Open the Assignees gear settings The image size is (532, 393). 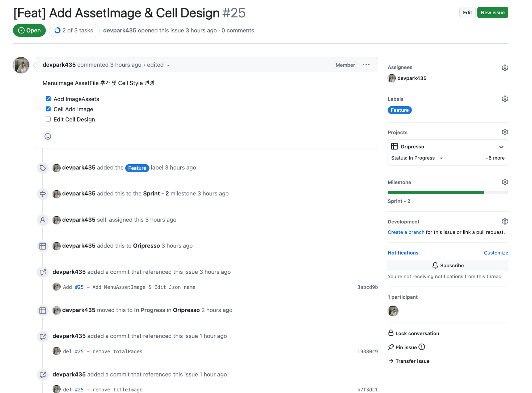point(505,68)
